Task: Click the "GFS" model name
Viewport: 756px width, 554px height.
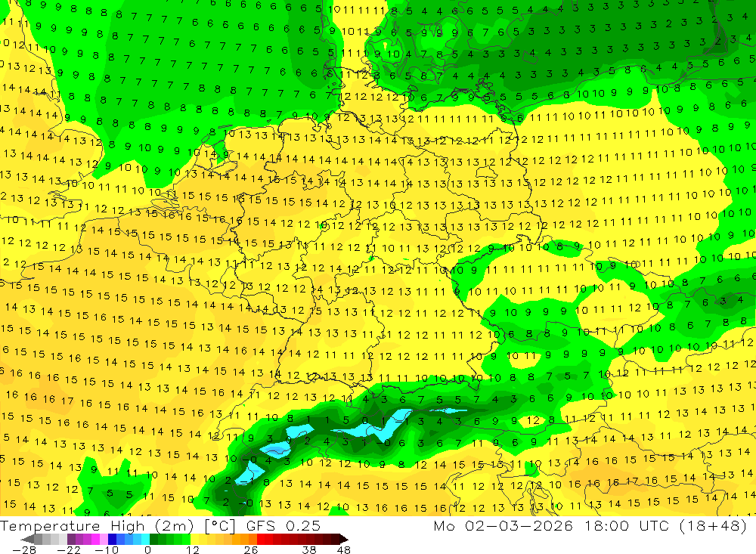Action: pyautogui.click(x=260, y=526)
